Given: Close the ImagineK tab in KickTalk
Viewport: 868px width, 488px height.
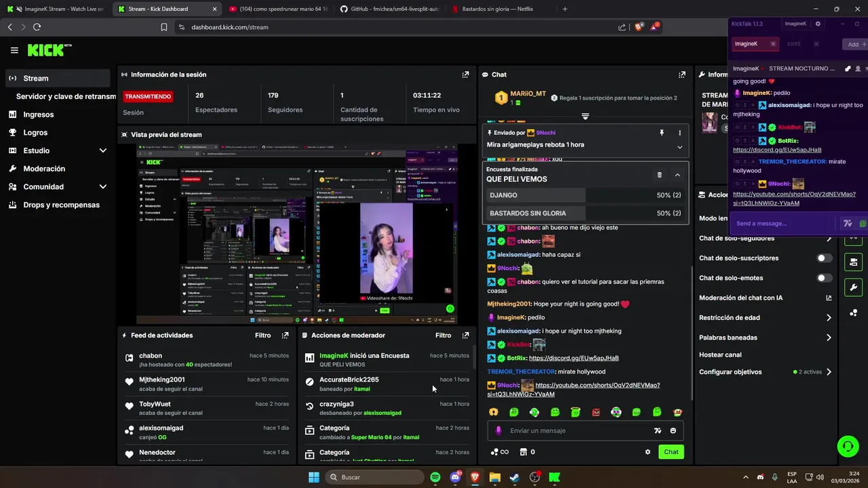Looking at the screenshot, I should [x=773, y=44].
